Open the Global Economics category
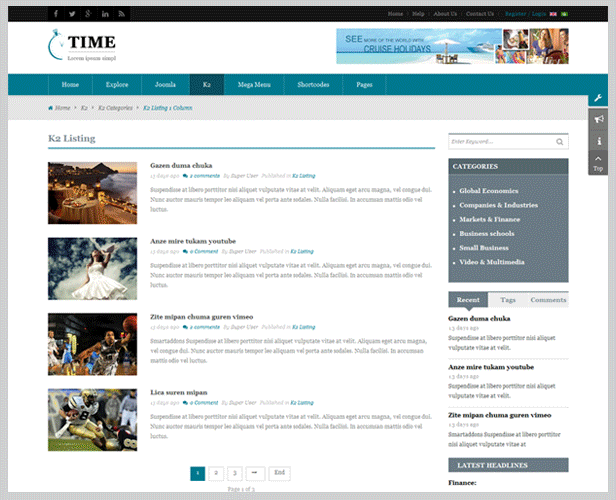Viewport: 616px width, 500px height. pyautogui.click(x=488, y=190)
